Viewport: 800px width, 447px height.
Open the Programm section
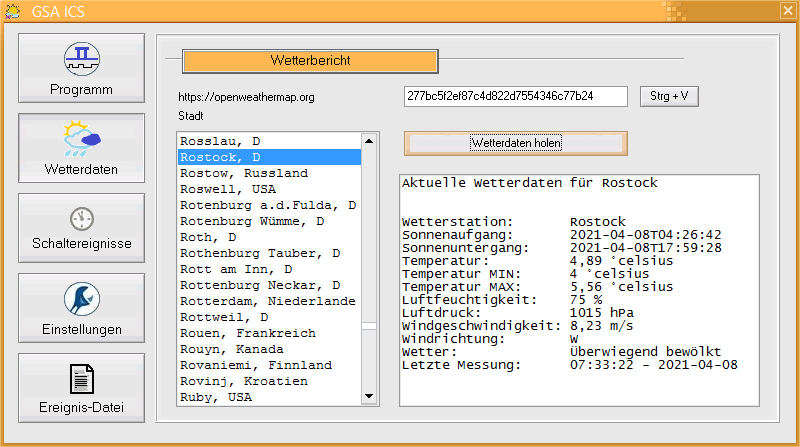[82, 68]
